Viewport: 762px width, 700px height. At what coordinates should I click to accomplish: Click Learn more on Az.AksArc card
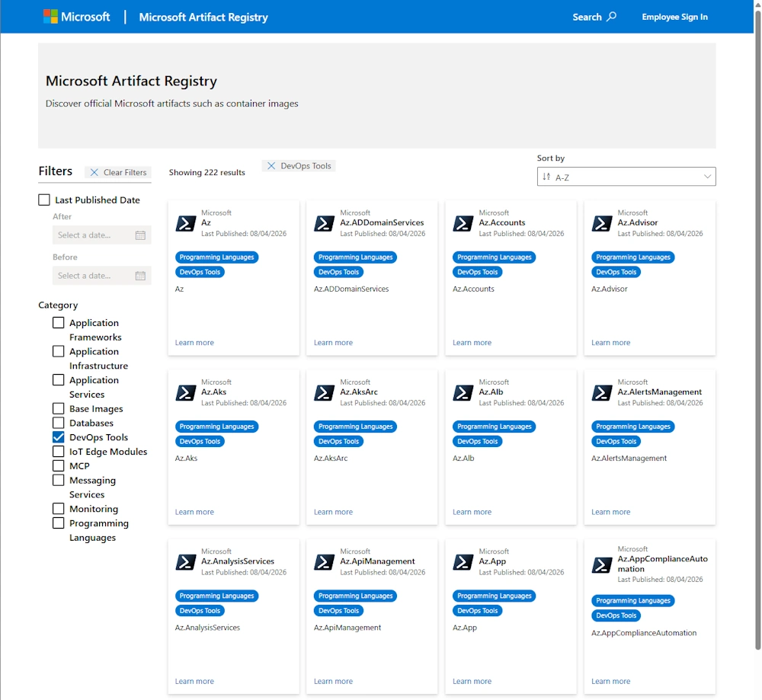334,512
